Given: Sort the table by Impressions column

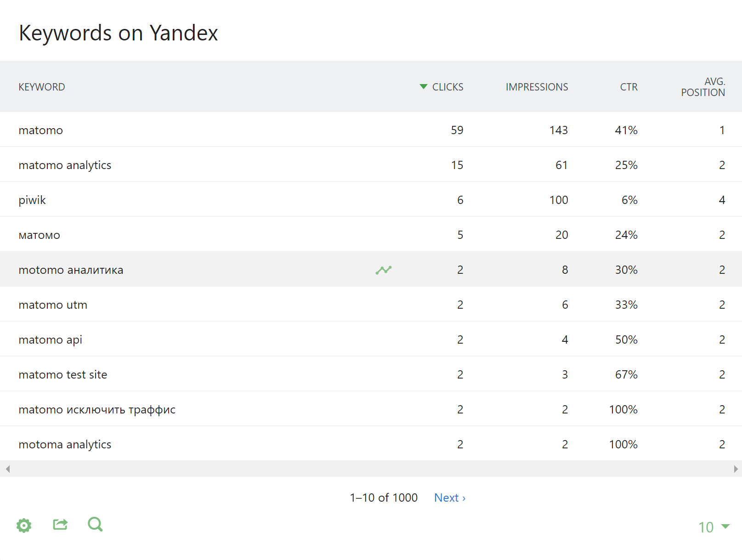Looking at the screenshot, I should click(x=537, y=87).
